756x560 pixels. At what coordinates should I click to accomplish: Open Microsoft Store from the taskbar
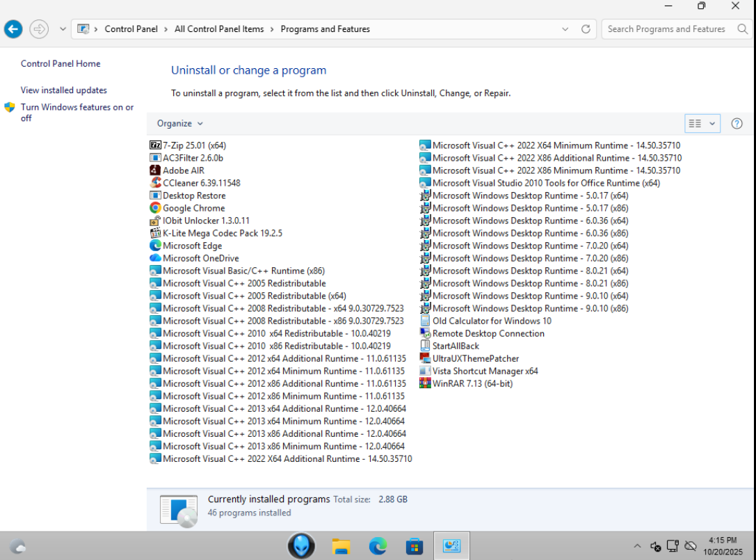click(x=414, y=546)
